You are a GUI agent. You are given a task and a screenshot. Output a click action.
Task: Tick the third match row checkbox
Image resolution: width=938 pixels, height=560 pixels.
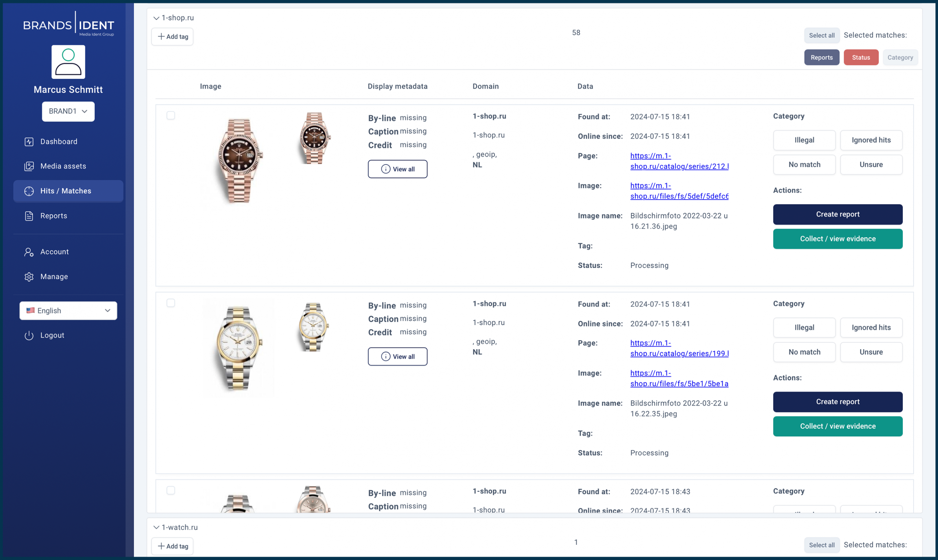171,490
